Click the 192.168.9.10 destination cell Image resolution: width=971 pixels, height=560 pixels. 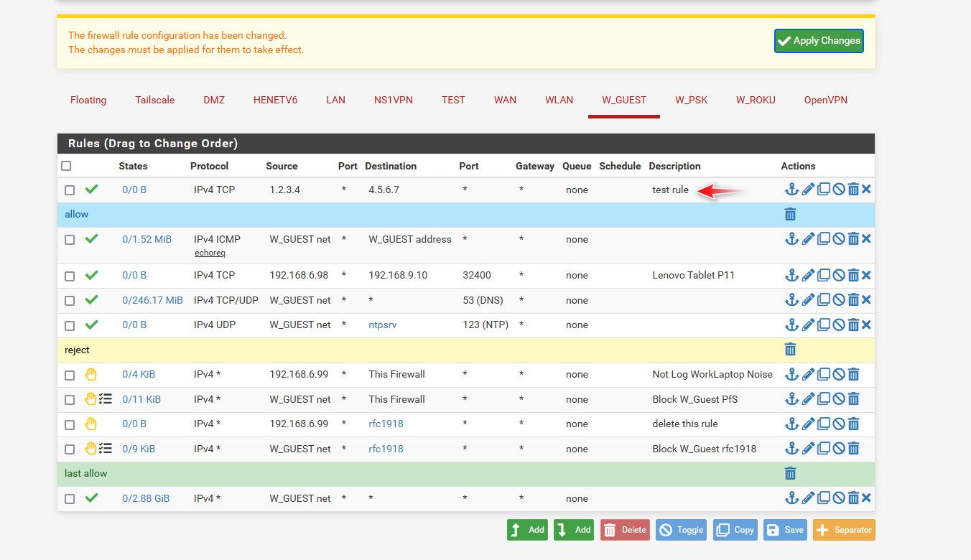398,275
